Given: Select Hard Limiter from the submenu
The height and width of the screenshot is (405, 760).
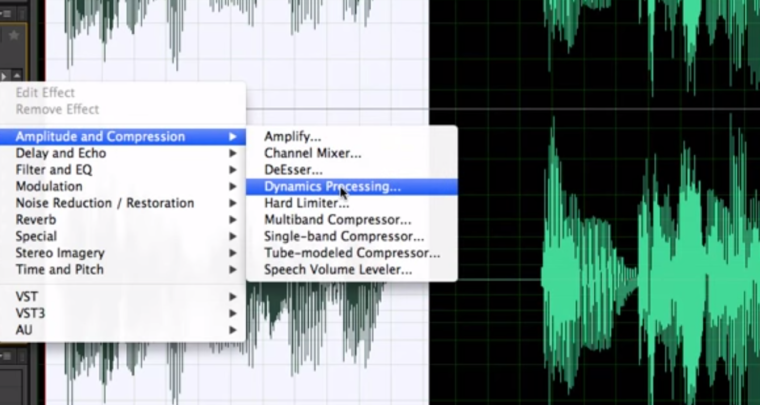Looking at the screenshot, I should tap(306, 203).
